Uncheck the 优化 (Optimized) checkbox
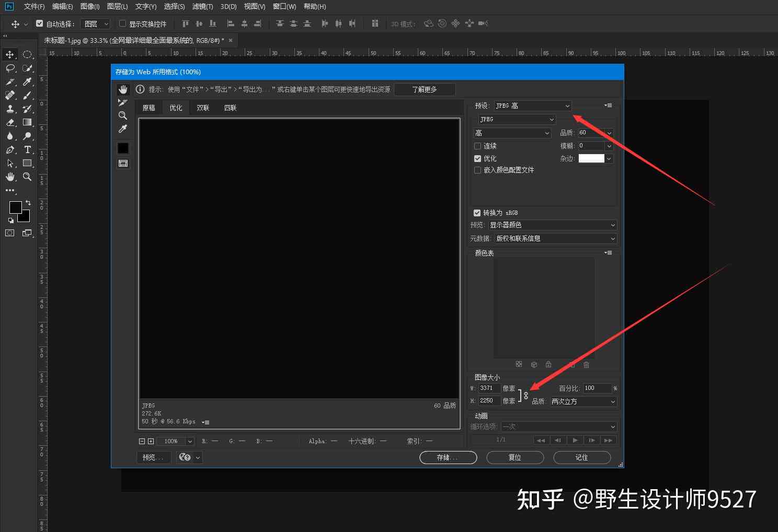 click(x=477, y=158)
